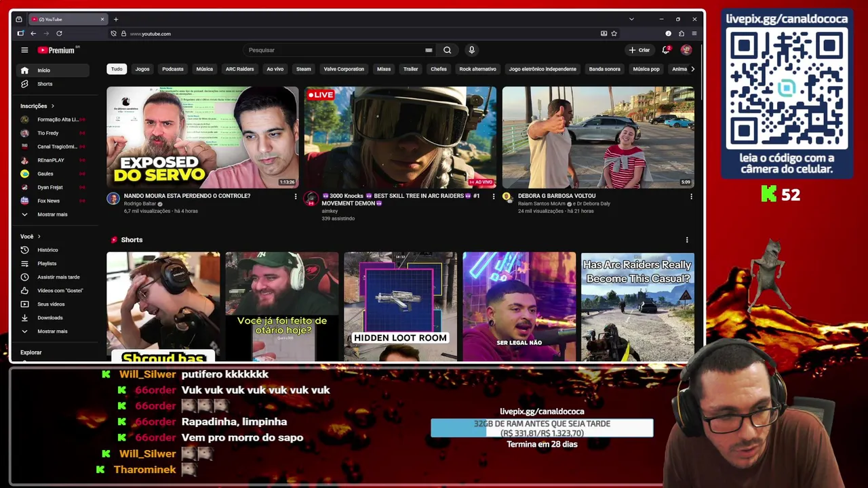Select the Rock alternativo filter chip

tap(478, 69)
